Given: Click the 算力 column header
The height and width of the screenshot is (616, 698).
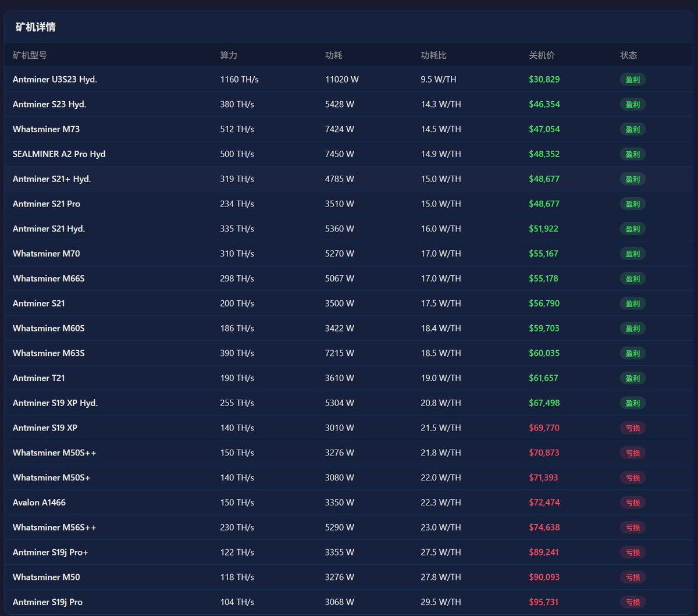Looking at the screenshot, I should point(229,55).
